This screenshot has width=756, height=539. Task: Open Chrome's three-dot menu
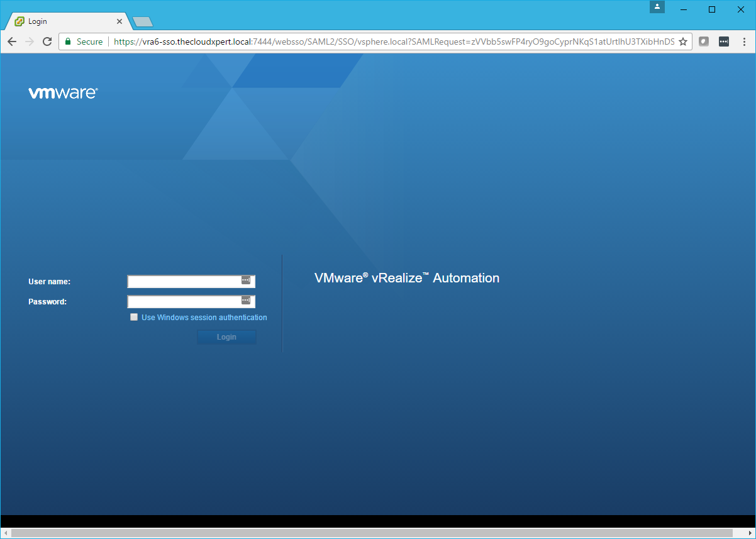pos(743,42)
